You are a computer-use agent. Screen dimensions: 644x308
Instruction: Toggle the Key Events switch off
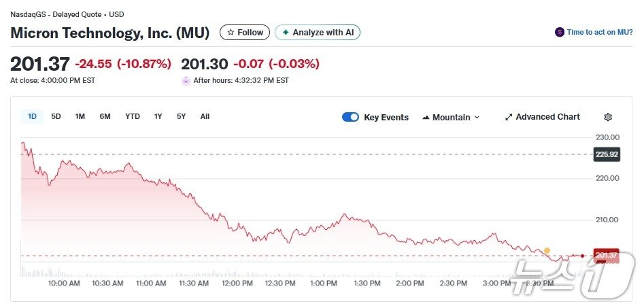coord(350,117)
